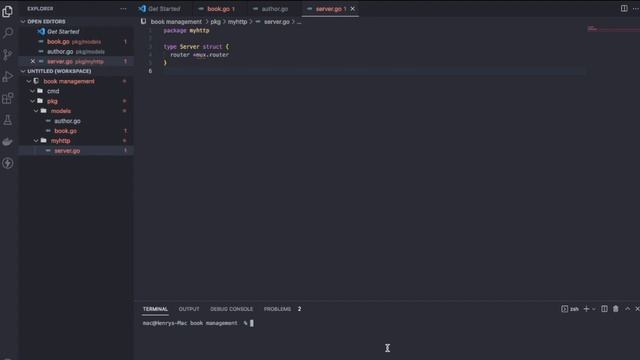Image resolution: width=640 pixels, height=360 pixels.
Task: Add a new terminal with plus icon
Action: click(586, 309)
